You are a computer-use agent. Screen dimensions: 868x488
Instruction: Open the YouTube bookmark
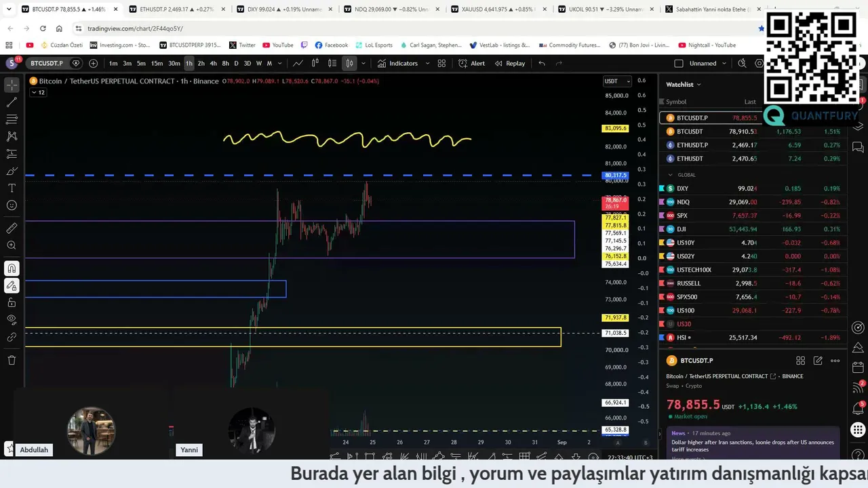tap(277, 45)
